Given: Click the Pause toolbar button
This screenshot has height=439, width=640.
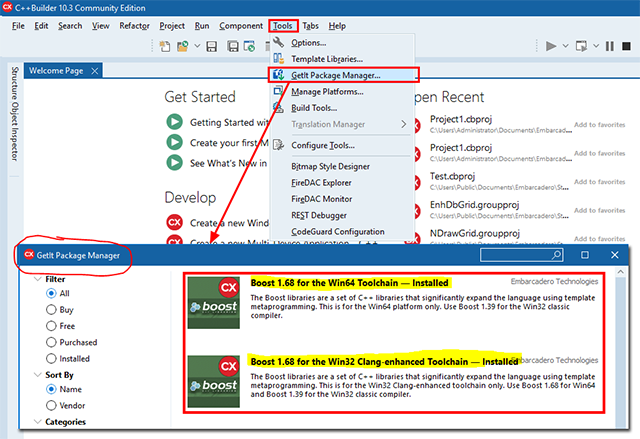Looking at the screenshot, I should coord(610,46).
